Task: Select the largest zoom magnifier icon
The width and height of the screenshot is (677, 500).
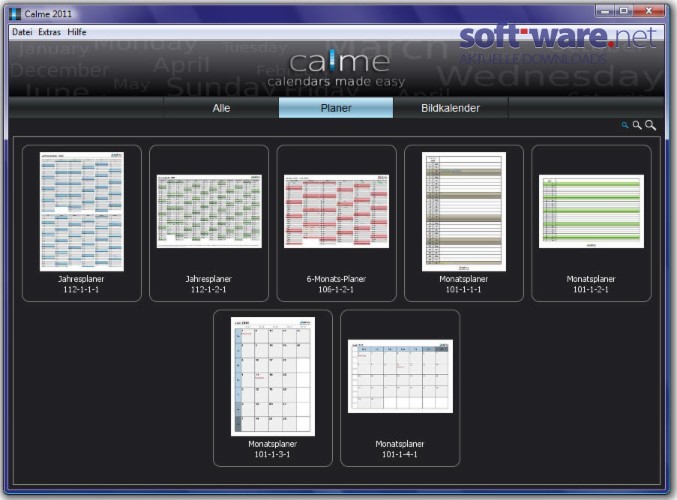Action: pos(650,125)
